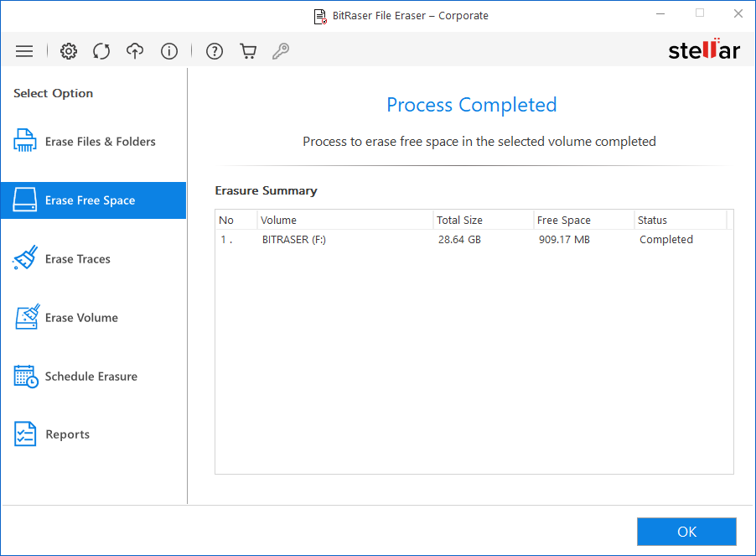Click the No column header

pyautogui.click(x=236, y=220)
